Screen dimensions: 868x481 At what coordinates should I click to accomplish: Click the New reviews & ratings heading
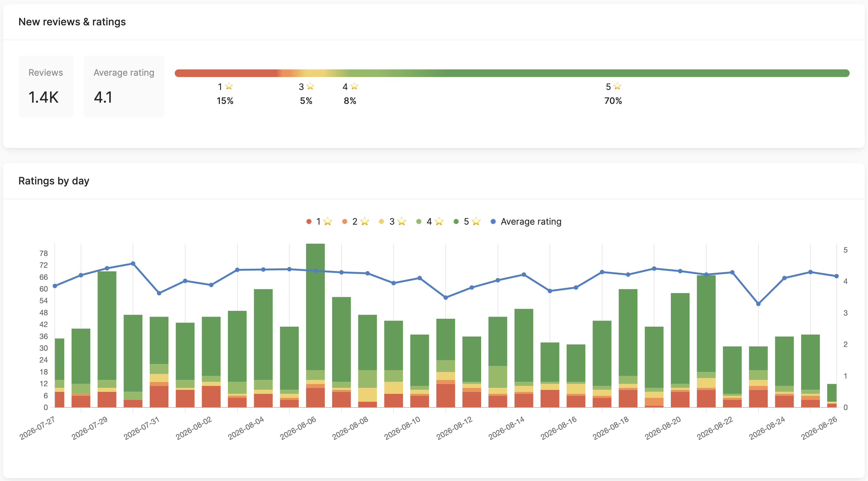tap(72, 22)
